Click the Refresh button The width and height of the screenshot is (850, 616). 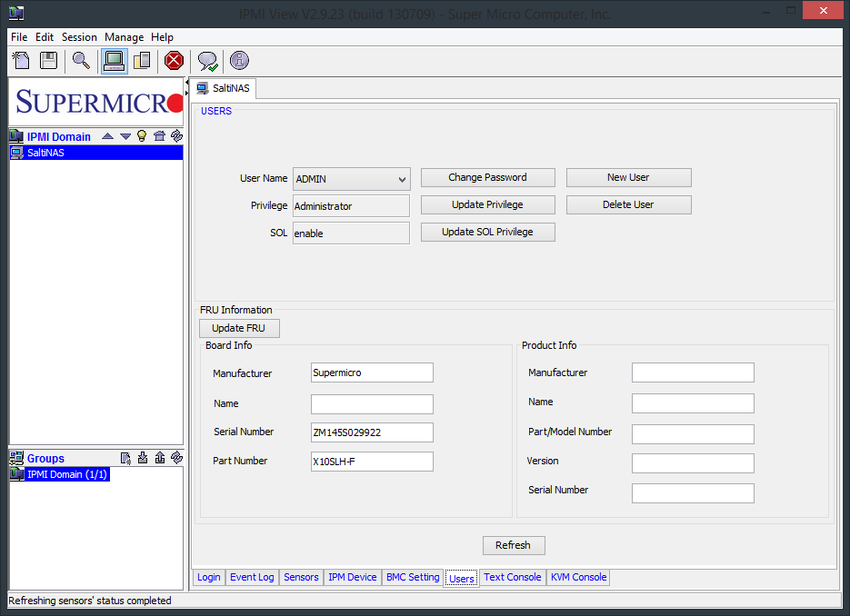coord(514,545)
